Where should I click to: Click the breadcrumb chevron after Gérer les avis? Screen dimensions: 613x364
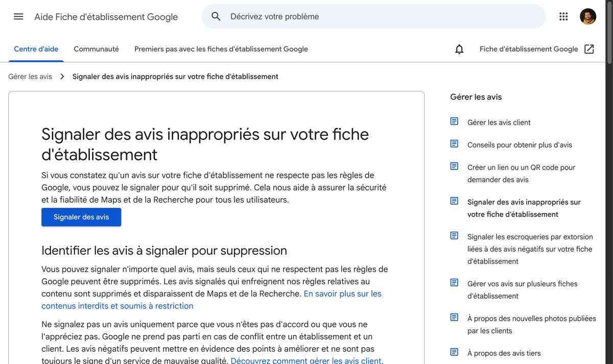(x=62, y=77)
